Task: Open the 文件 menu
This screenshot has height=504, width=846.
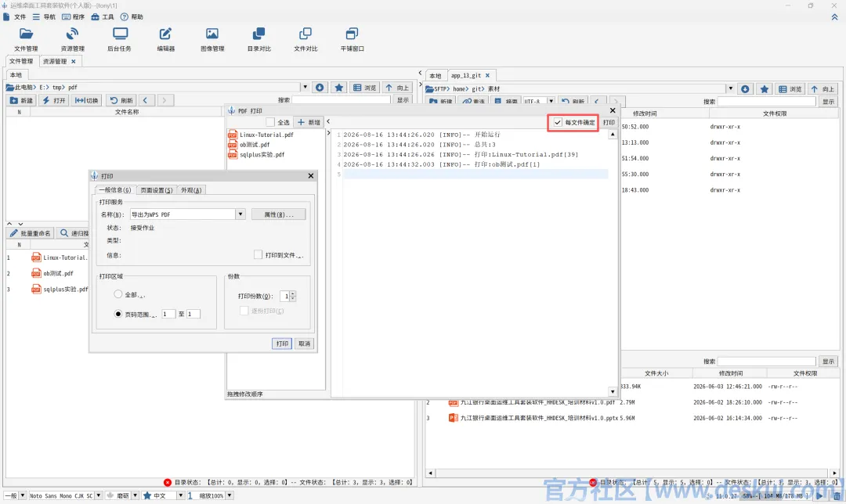Action: (15, 16)
